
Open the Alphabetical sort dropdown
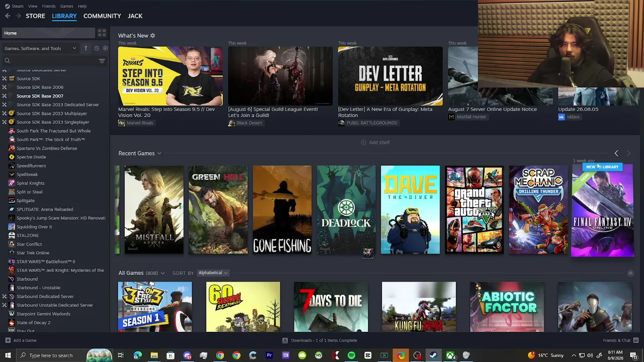213,273
